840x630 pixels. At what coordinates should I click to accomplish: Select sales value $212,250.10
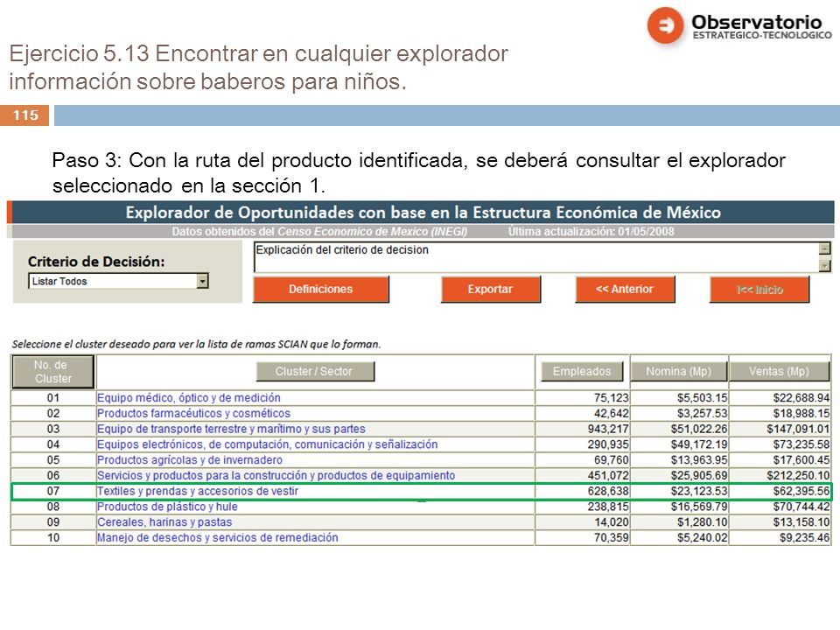coord(798,476)
